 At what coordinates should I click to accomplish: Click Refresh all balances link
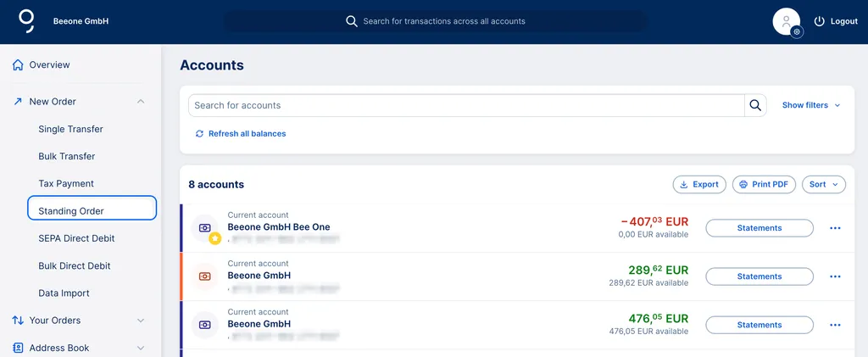(x=247, y=134)
